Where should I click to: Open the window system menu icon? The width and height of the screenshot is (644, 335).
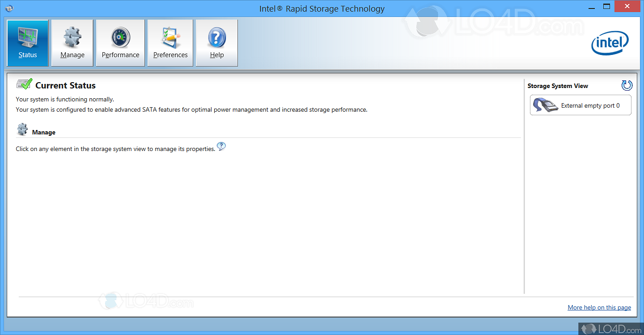(x=9, y=8)
